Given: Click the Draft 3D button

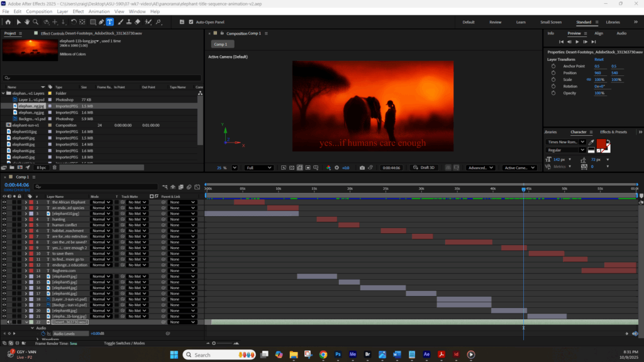Looking at the screenshot, I should click(423, 168).
